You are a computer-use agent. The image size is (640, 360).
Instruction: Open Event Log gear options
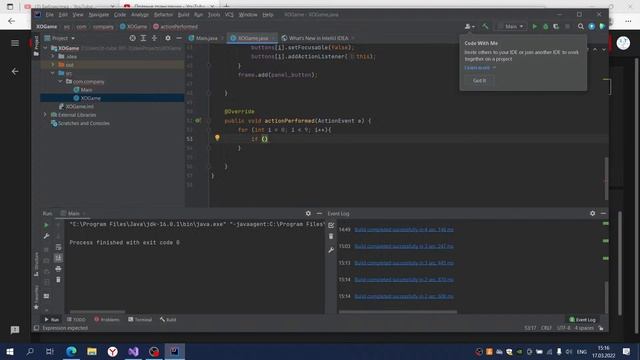[592, 213]
